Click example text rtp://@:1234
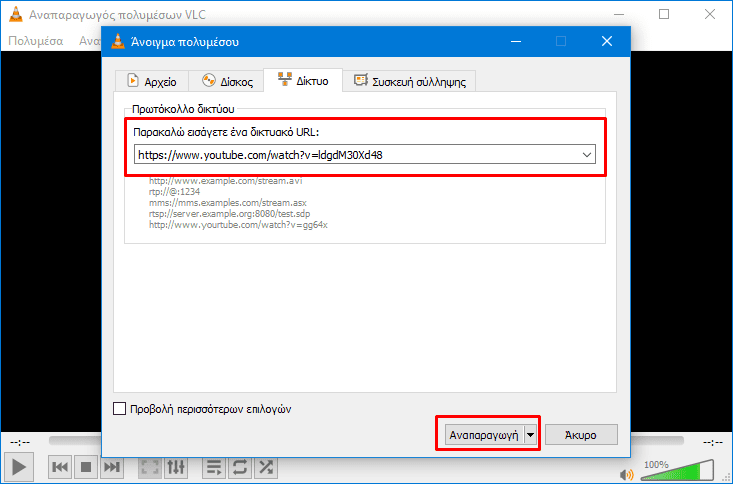 tap(174, 192)
